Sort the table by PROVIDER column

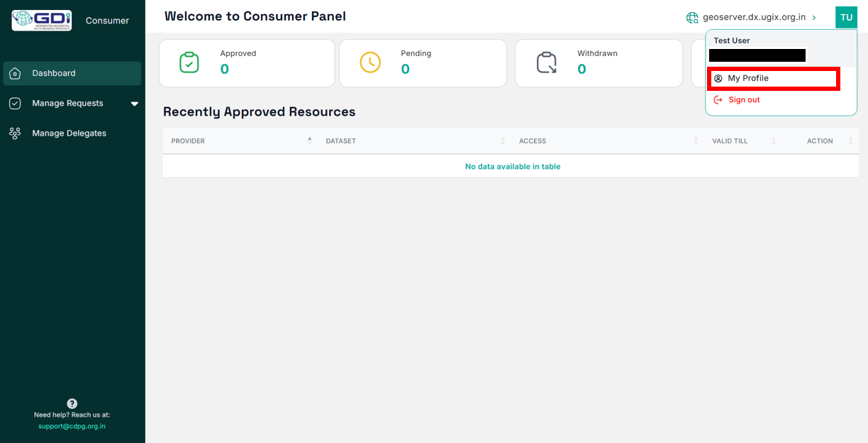pyautogui.click(x=308, y=141)
